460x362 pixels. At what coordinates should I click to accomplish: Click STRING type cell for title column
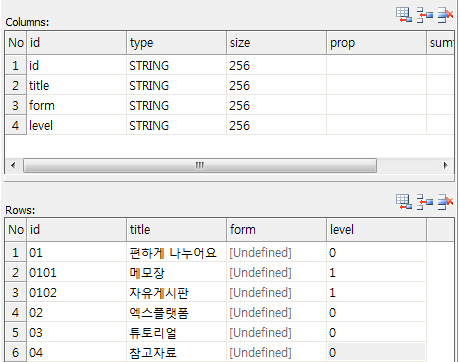coord(176,85)
